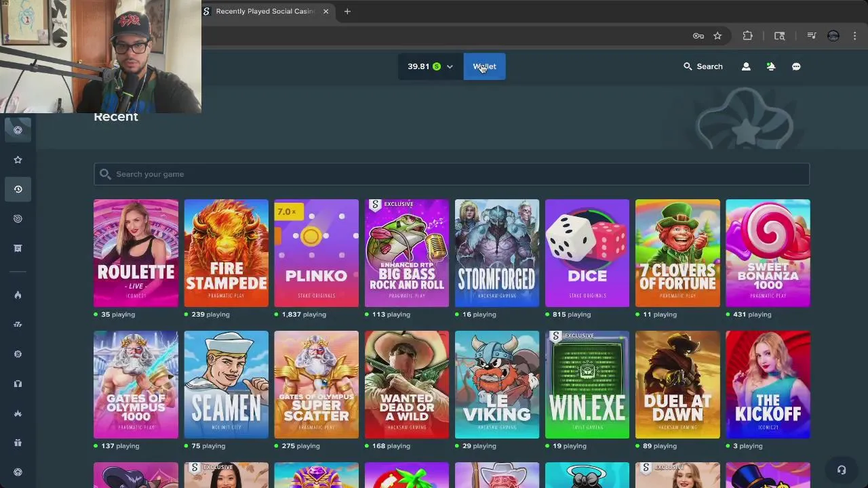Open the headset-shaped icon in left sidebar
The width and height of the screenshot is (868, 488).
pyautogui.click(x=18, y=384)
